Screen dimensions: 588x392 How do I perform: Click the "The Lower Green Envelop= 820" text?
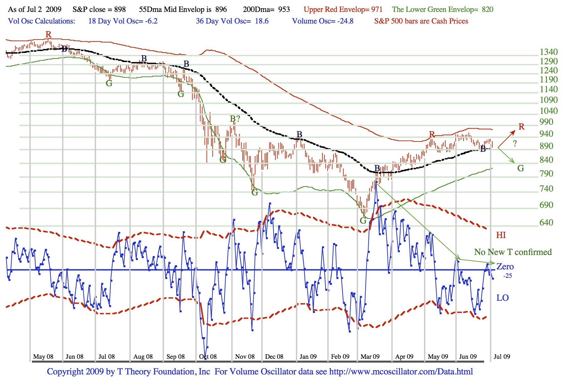pos(442,9)
